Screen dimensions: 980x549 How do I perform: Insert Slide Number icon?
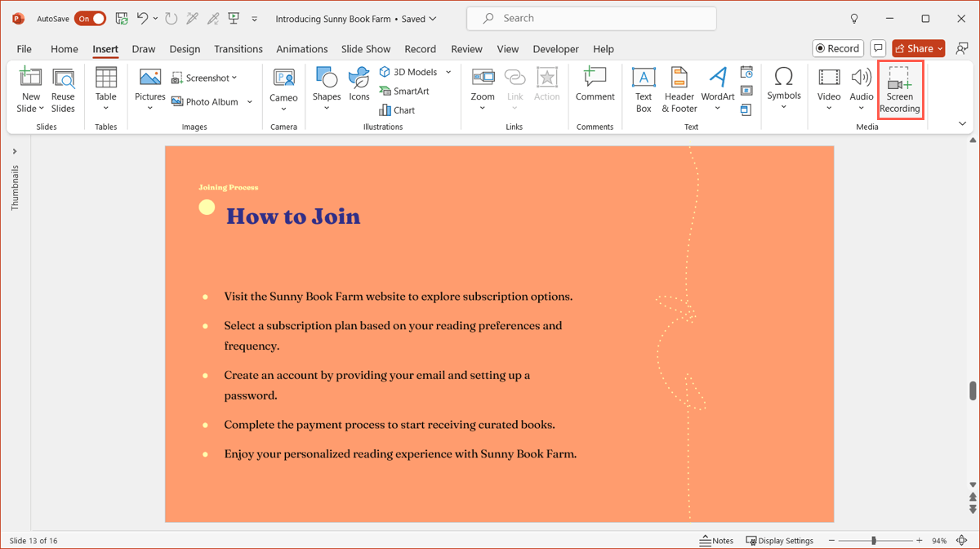pos(746,91)
